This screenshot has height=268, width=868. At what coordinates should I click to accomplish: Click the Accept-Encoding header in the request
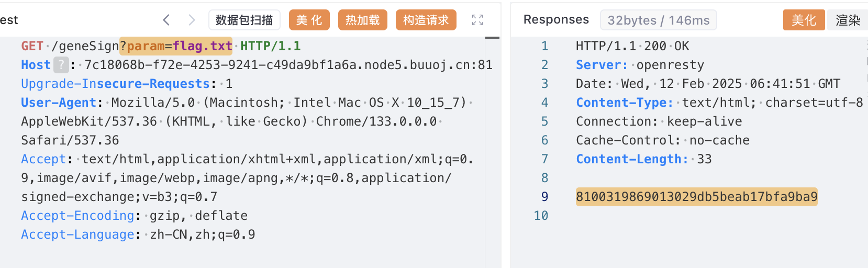77,216
